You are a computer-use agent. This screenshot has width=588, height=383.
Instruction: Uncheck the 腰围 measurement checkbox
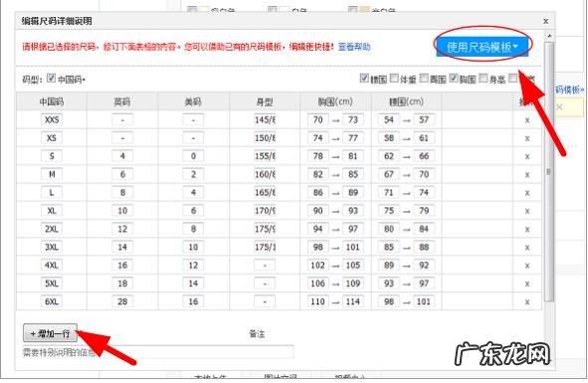pos(364,78)
